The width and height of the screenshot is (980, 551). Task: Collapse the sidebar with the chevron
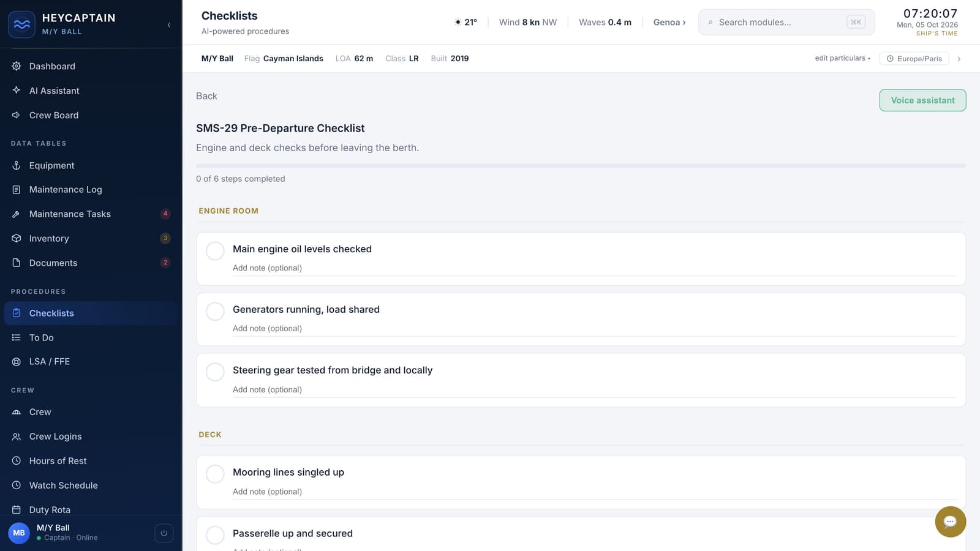168,25
